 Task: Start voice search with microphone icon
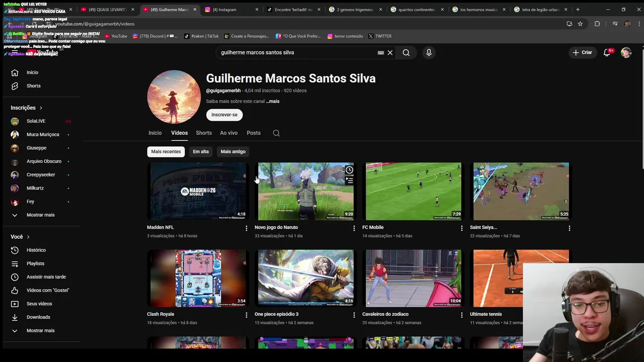(x=429, y=52)
